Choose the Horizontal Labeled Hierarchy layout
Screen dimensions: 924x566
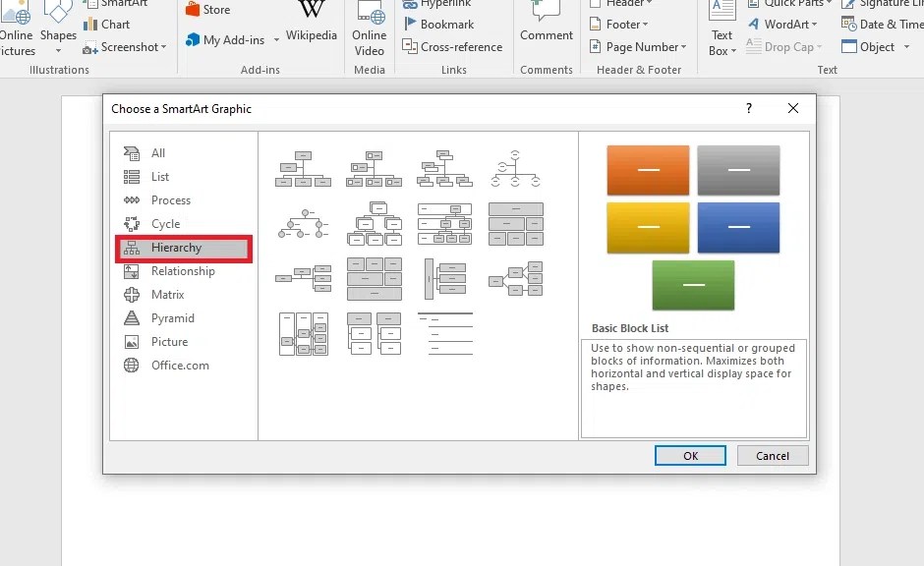(x=303, y=334)
